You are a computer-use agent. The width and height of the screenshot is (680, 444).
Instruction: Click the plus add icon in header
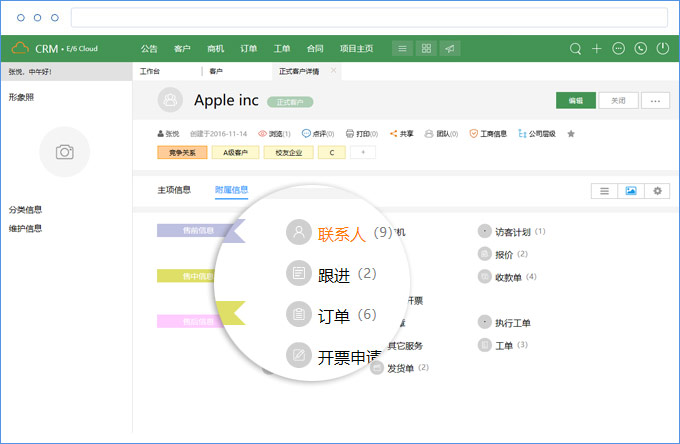click(596, 48)
